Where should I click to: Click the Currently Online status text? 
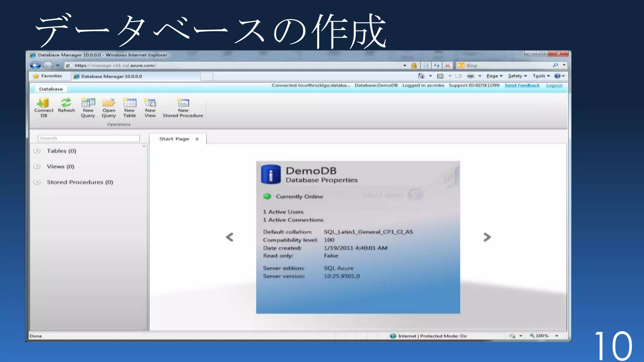(x=299, y=196)
